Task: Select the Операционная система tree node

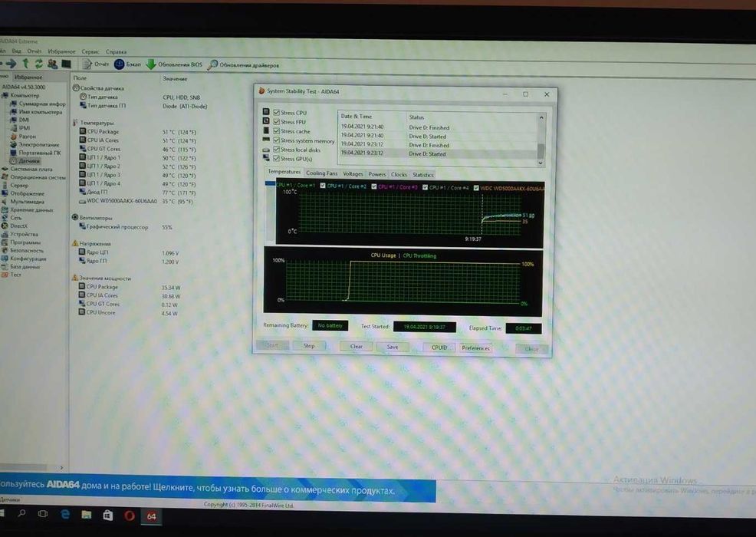Action: (x=38, y=177)
